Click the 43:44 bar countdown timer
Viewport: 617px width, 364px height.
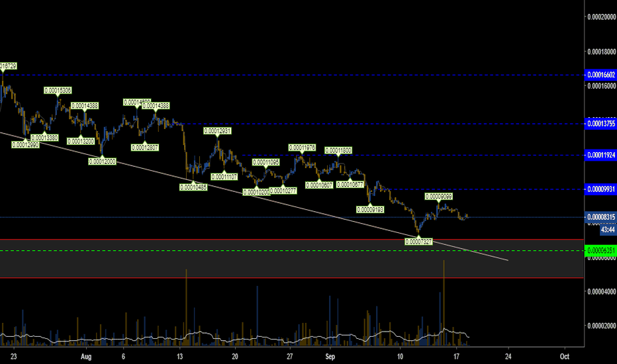point(608,230)
